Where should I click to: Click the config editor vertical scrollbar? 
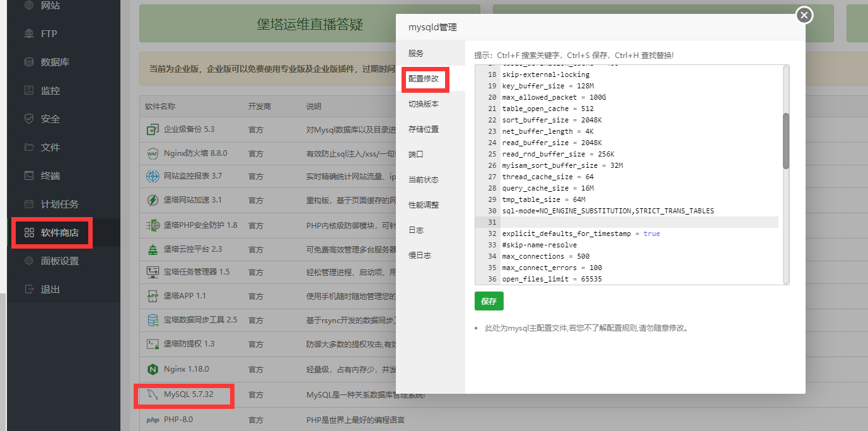coord(786,141)
